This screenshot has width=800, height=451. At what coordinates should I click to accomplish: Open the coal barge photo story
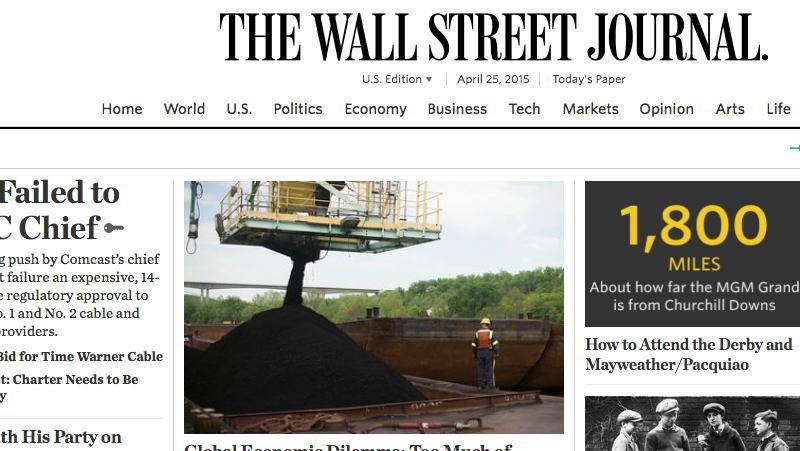[x=374, y=307]
